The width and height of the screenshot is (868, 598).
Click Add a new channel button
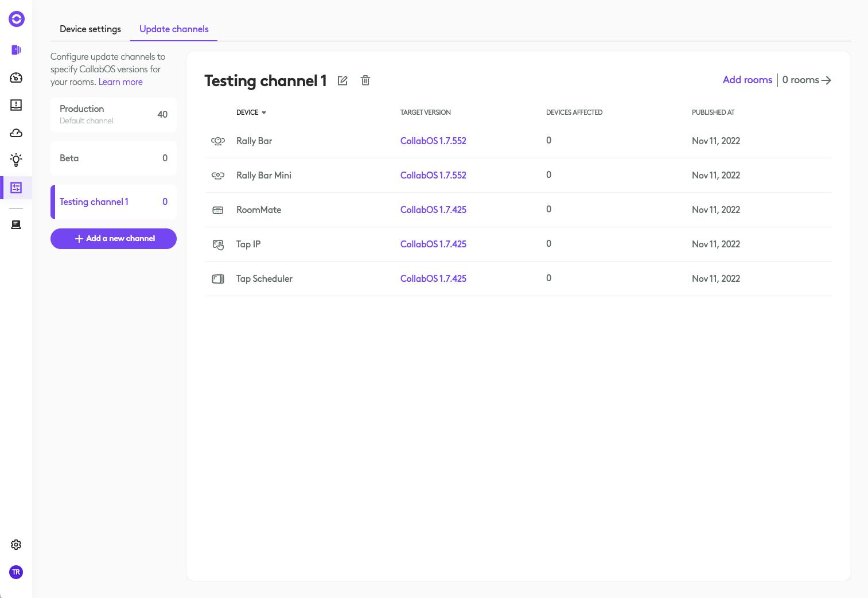114,239
